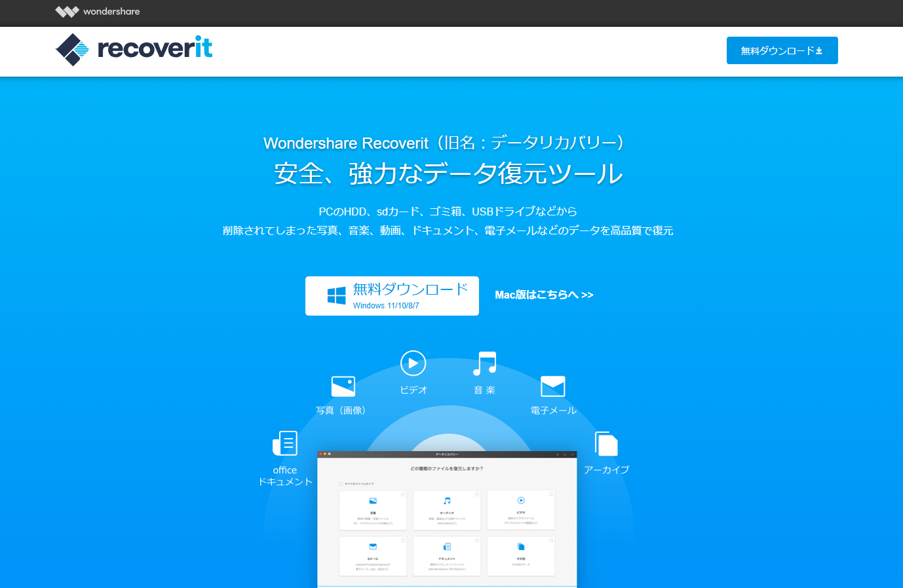Click the ビデオ card play icon in preview
The image size is (903, 588).
point(521,500)
